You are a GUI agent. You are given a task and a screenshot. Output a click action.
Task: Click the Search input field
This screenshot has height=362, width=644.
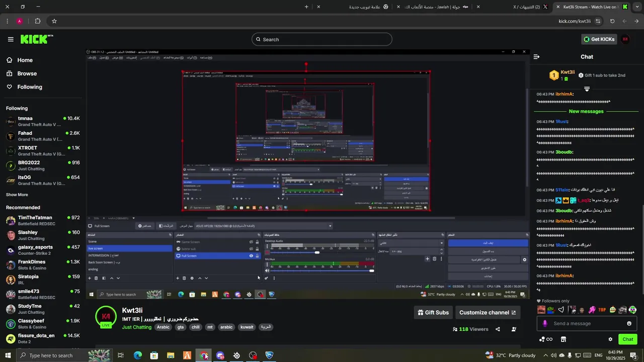pyautogui.click(x=322, y=39)
